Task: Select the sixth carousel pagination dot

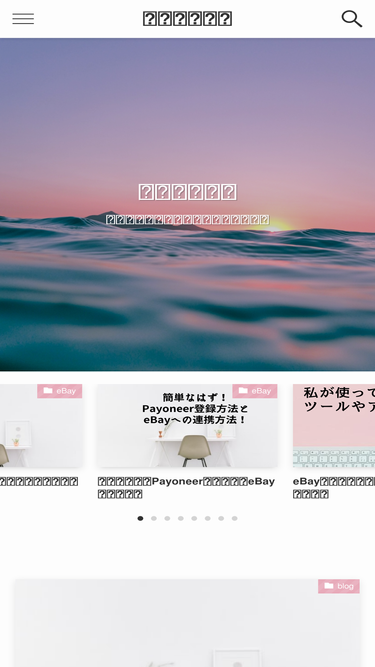Action: (x=208, y=518)
